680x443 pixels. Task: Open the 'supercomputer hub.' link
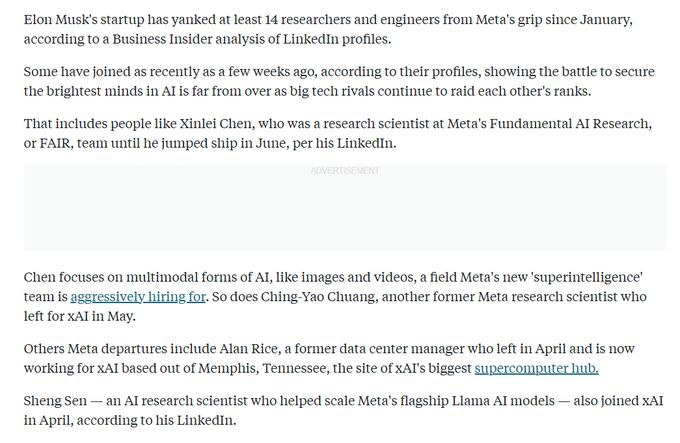pyautogui.click(x=536, y=369)
